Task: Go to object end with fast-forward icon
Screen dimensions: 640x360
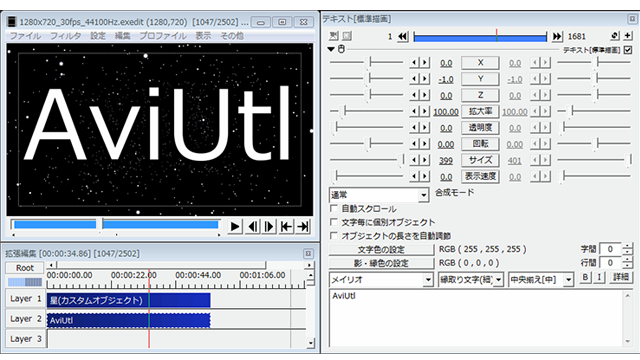Action: click(557, 36)
